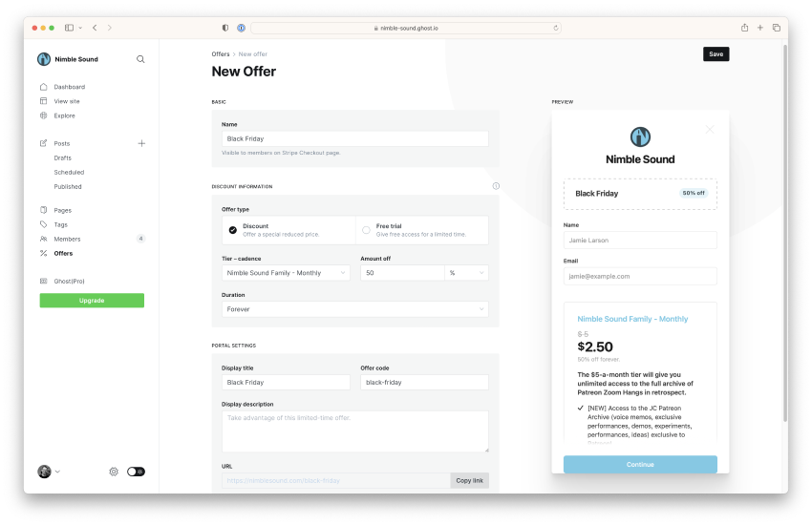The width and height of the screenshot is (812, 525).
Task: Open Published posts in sidebar
Action: tap(68, 187)
